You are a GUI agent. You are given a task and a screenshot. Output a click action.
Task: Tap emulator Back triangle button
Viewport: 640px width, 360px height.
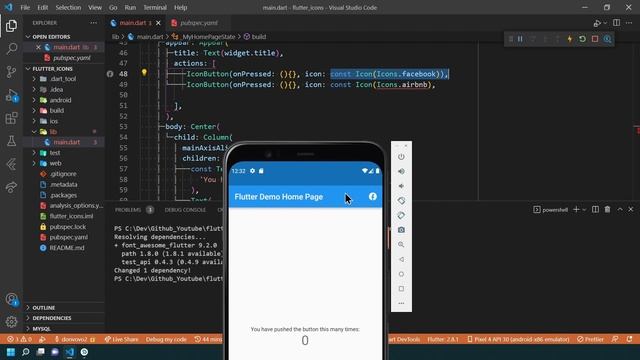(401, 260)
